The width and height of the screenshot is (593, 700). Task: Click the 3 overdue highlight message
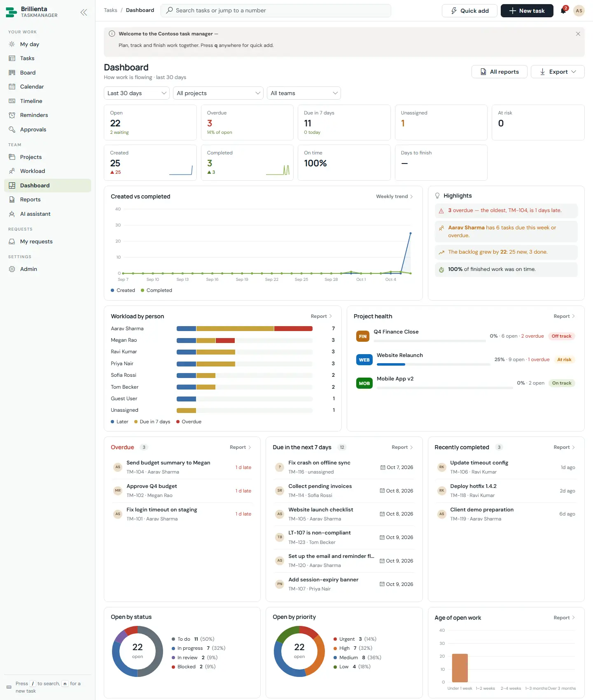[507, 211]
